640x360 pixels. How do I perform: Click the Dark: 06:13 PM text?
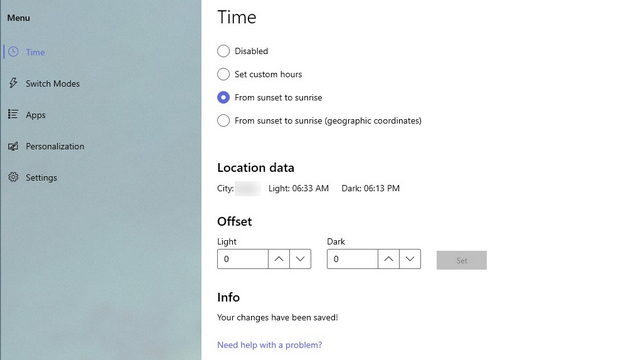(x=371, y=188)
